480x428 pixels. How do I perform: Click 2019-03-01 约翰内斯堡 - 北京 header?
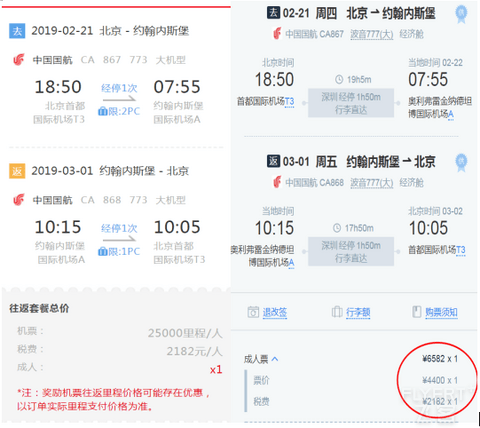[110, 171]
